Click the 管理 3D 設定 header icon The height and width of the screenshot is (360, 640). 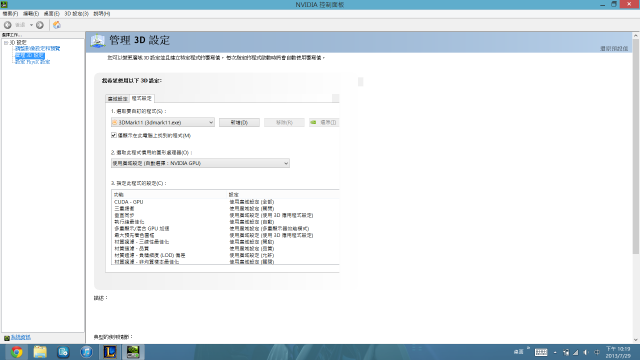(x=98, y=41)
